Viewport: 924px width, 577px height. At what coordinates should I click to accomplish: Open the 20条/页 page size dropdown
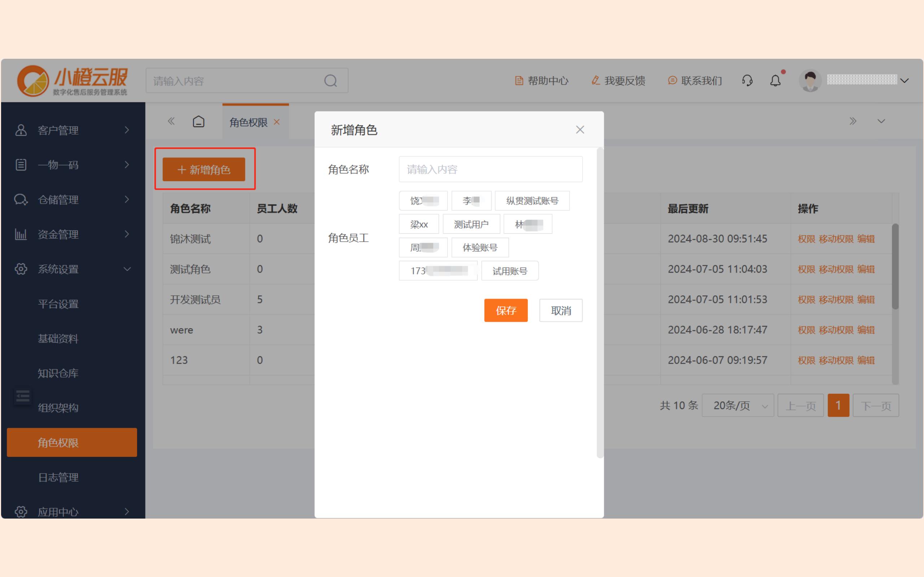pyautogui.click(x=737, y=406)
